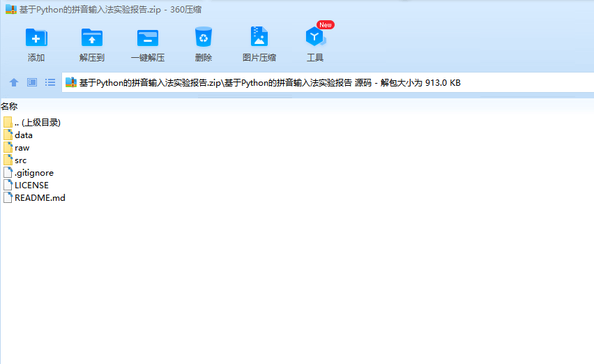This screenshot has height=364, width=594.
Task: Click the archive icon in the address bar
Action: pyautogui.click(x=71, y=82)
